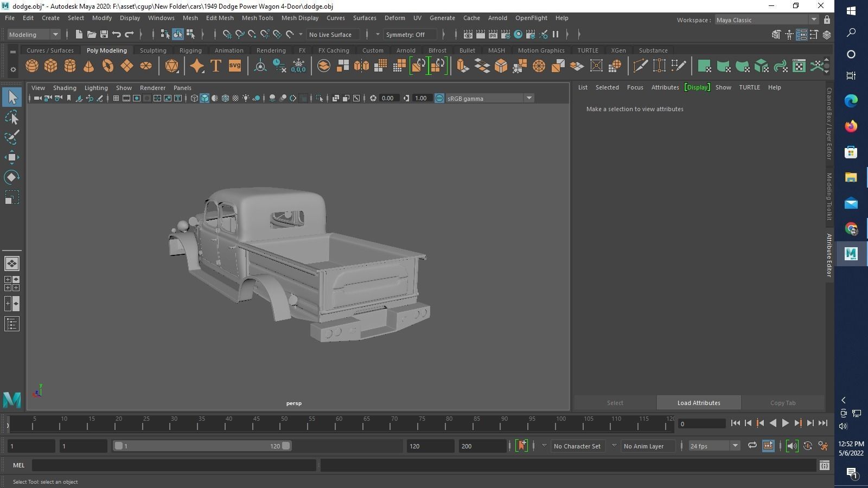Click the MEL command input field
The image size is (868, 488).
174,465
